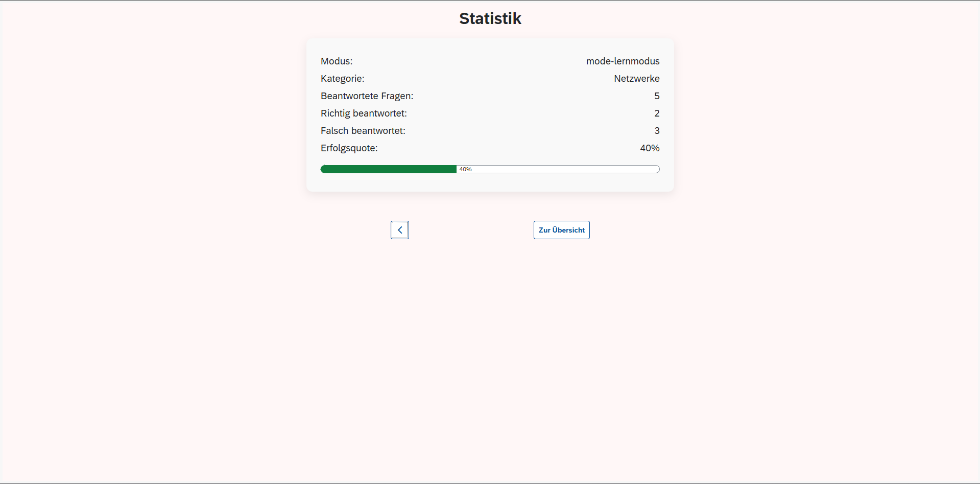Click the back arrow icon button
The image size is (980, 484).
coord(400,230)
